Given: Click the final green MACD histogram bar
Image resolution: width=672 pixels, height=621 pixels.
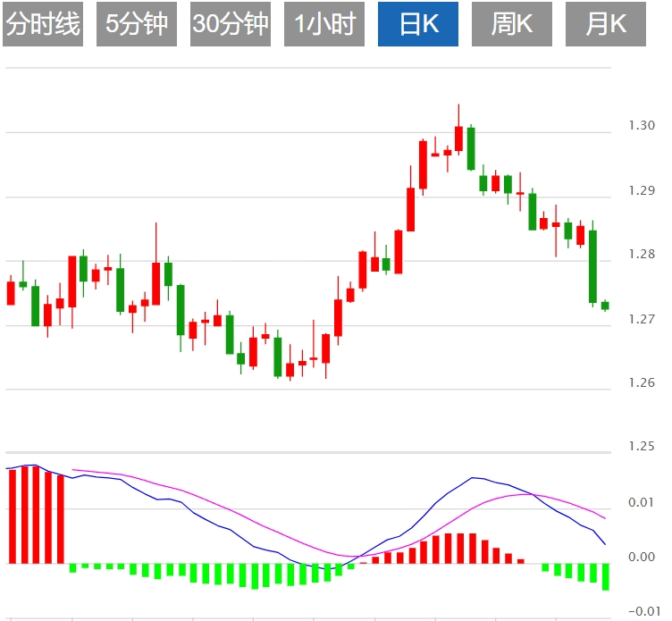Looking at the screenshot, I should 606,577.
